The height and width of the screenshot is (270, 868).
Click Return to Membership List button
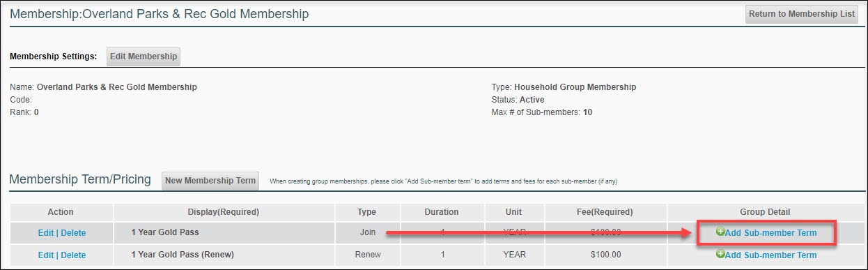tap(801, 14)
